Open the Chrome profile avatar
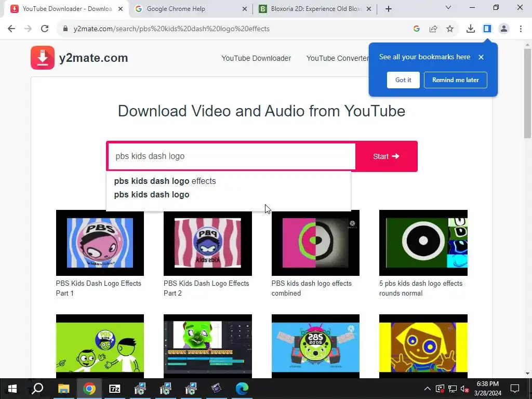 [504, 29]
